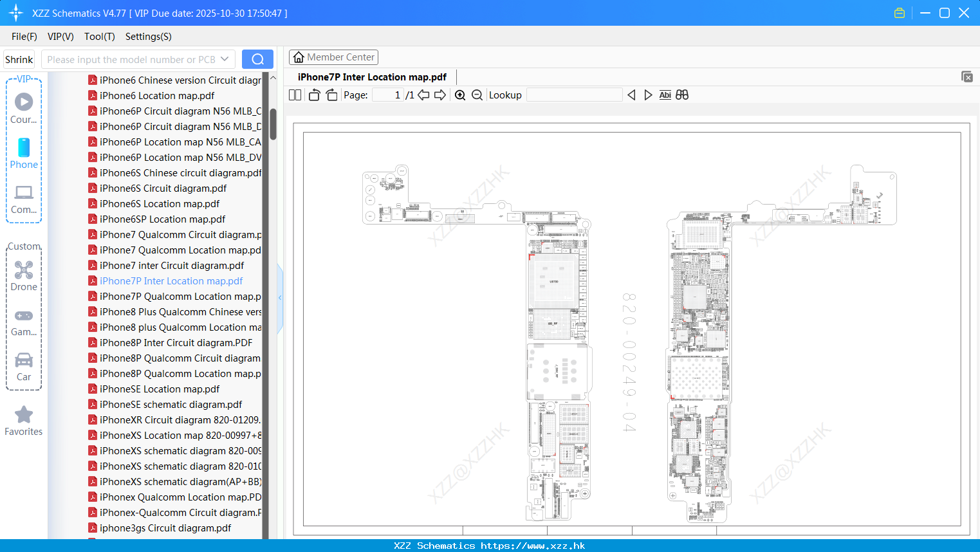Click the XZZ app logo
This screenshot has height=552, width=980.
(x=16, y=13)
